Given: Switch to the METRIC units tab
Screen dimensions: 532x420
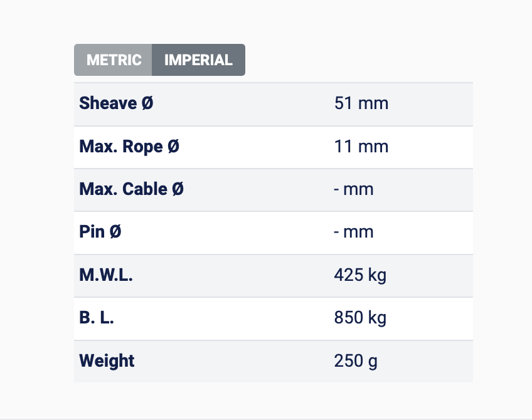Looking at the screenshot, I should 114,60.
